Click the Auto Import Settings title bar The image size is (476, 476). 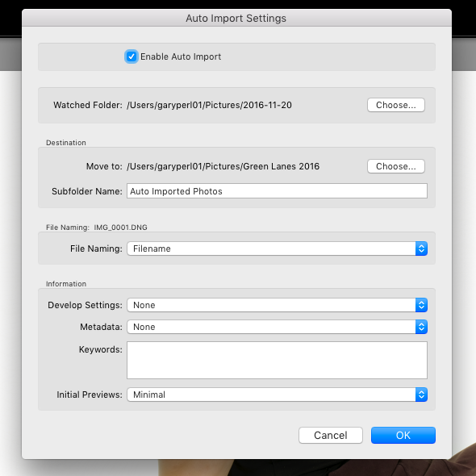point(236,18)
